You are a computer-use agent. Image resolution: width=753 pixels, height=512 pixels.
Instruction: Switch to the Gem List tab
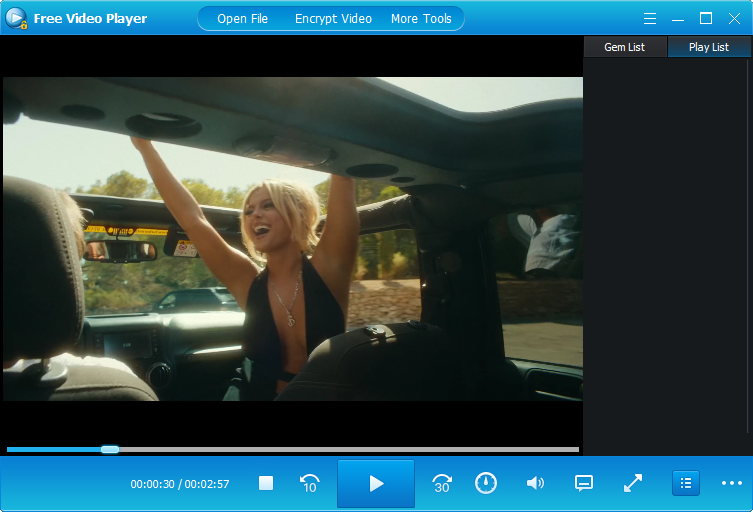(625, 47)
